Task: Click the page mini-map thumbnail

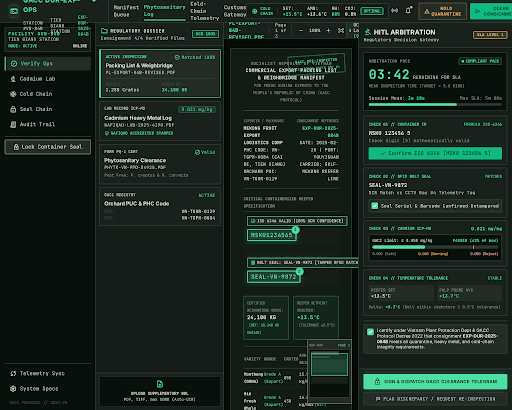Action: coord(329,372)
